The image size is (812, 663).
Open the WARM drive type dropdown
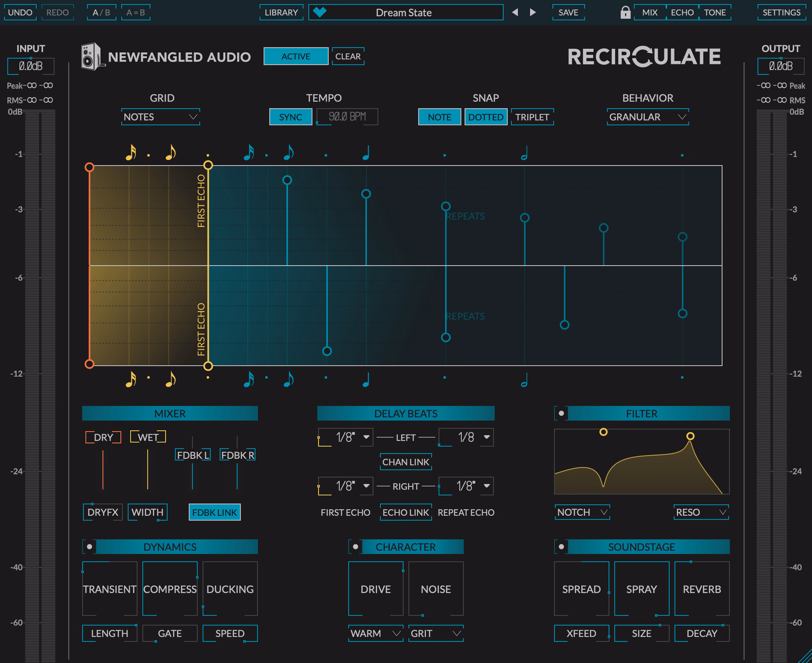coord(375,633)
